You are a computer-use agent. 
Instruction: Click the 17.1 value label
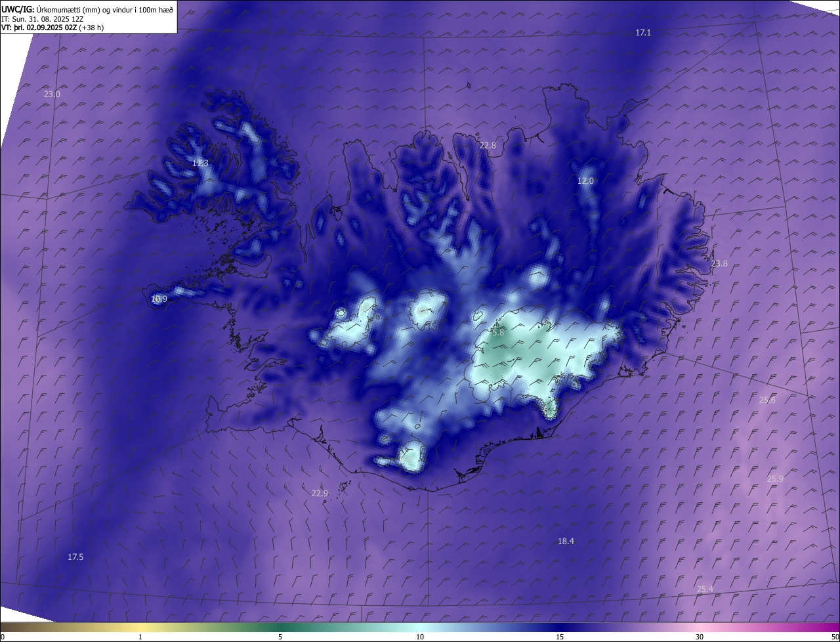click(x=643, y=32)
